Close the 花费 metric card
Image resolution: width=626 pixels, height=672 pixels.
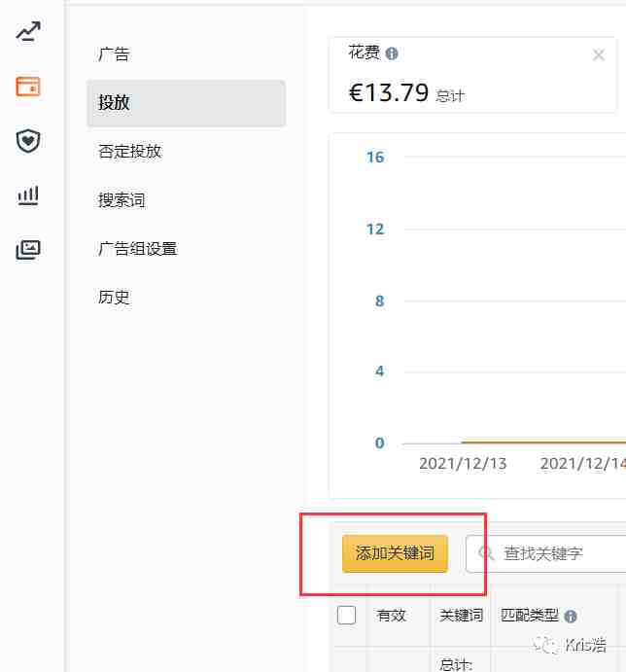coord(599,54)
